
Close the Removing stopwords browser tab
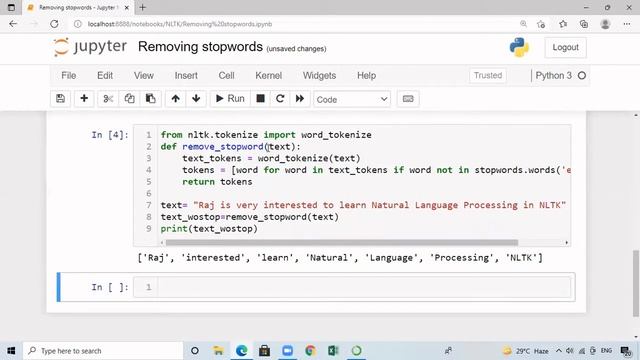pos(127,7)
